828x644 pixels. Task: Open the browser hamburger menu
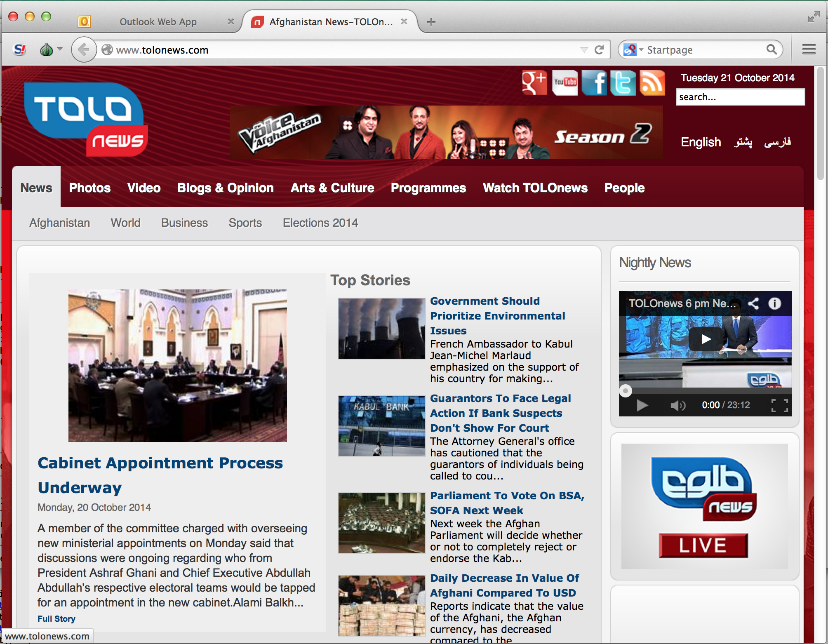point(809,50)
